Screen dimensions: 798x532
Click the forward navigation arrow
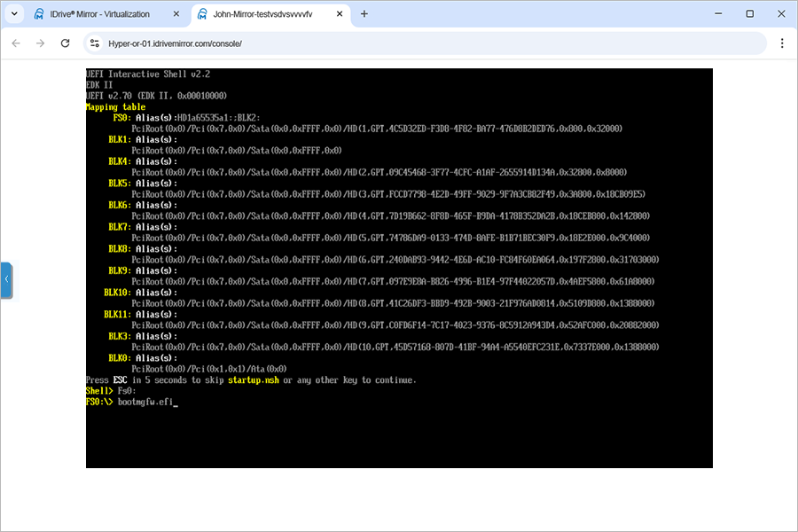pyautogui.click(x=40, y=43)
